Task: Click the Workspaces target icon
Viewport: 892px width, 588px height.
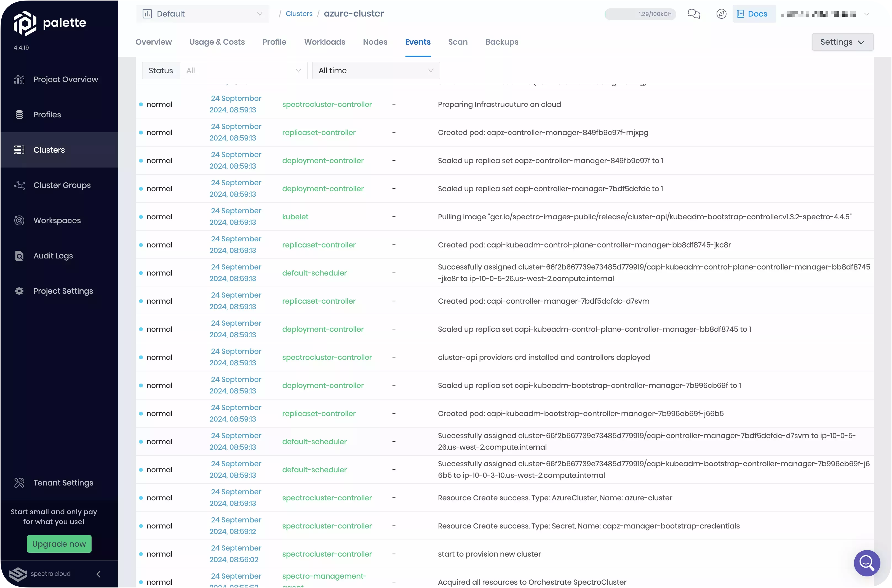Action: [x=19, y=220]
